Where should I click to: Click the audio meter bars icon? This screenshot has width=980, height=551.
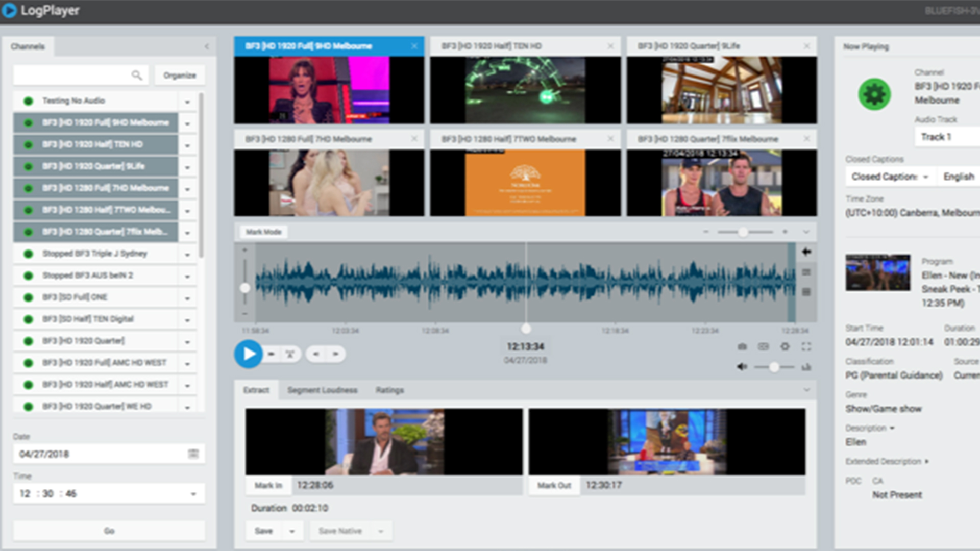(806, 367)
